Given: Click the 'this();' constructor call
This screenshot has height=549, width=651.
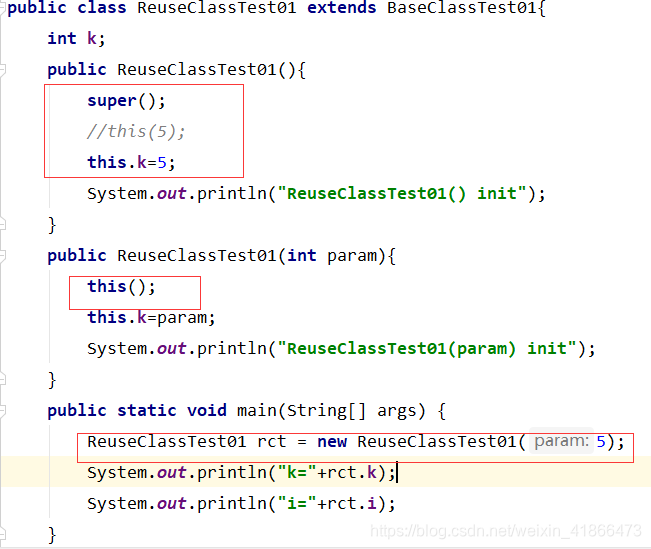Looking at the screenshot, I should pyautogui.click(x=121, y=287).
